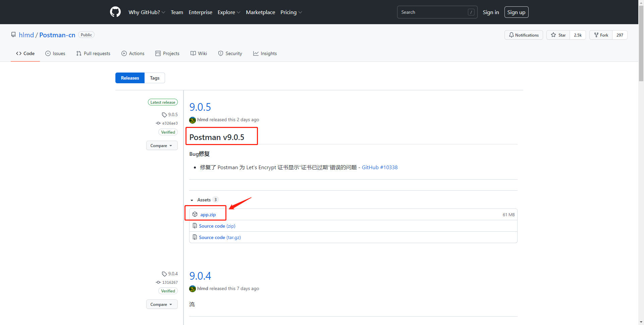
Task: Select the Releases toggle button
Action: (x=130, y=78)
